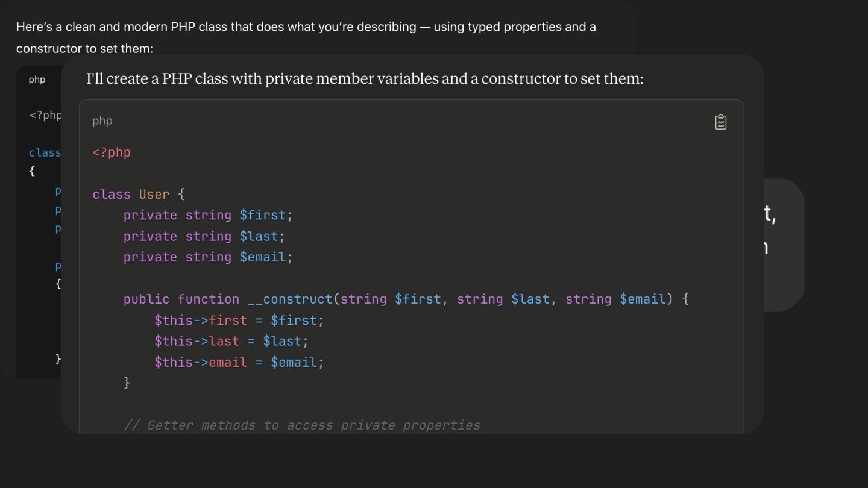The image size is (868, 488).
Task: Click the "$this->email = $email;" assignment
Action: [239, 362]
